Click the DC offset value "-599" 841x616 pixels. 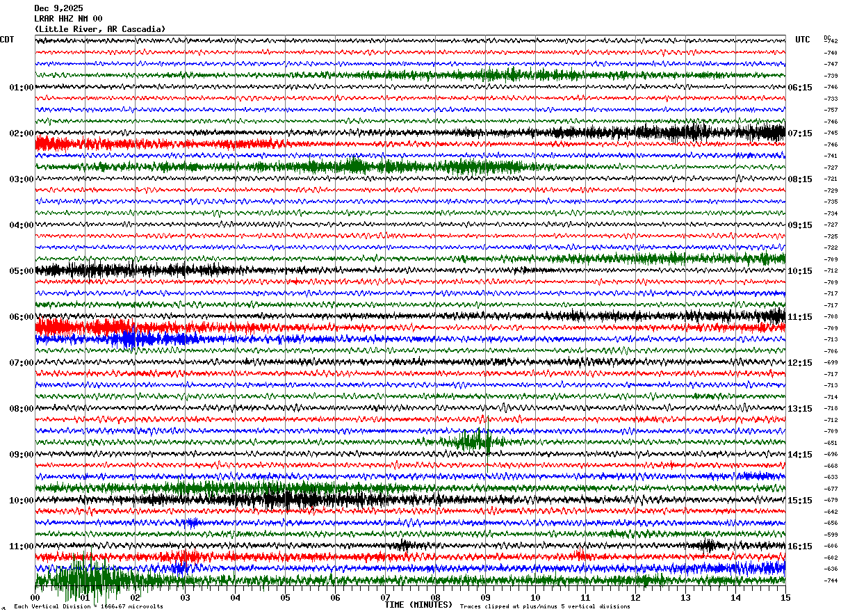[831, 535]
